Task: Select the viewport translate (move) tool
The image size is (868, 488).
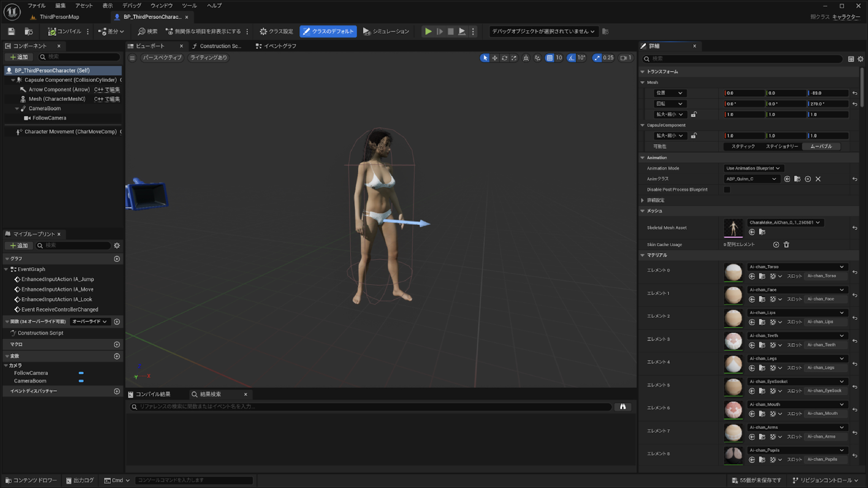Action: pyautogui.click(x=495, y=58)
